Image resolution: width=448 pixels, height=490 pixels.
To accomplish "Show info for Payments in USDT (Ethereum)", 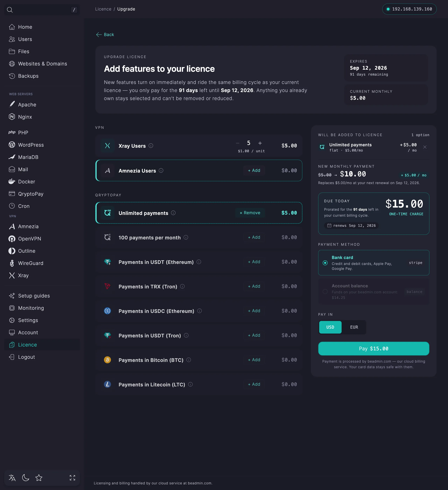I will [x=199, y=262].
